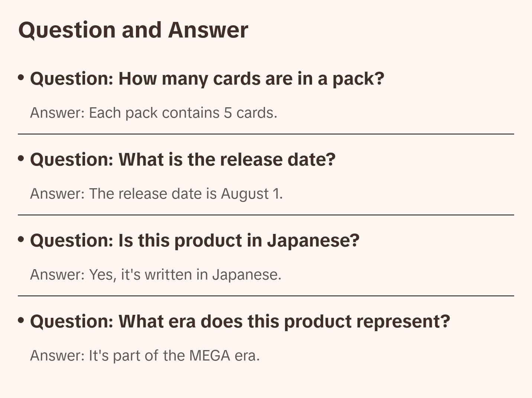This screenshot has width=532, height=398.
Task: Click the word "MEGA" in the last answer
Action: pyautogui.click(x=210, y=356)
